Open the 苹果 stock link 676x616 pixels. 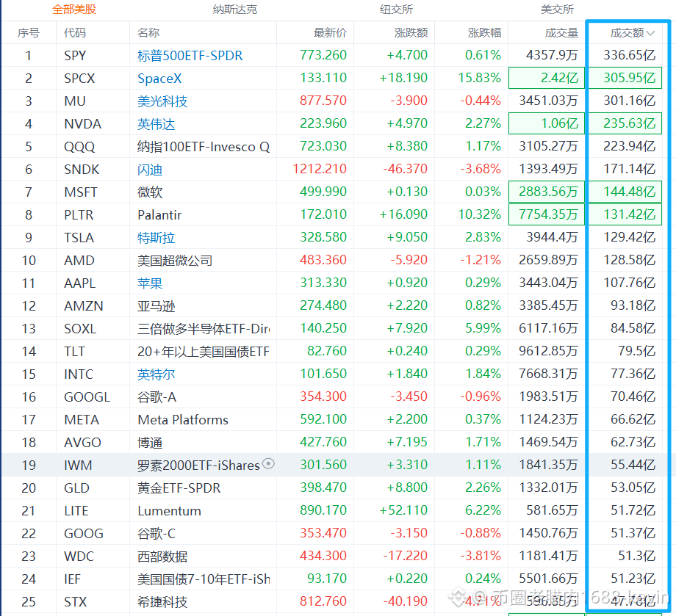coord(150,283)
